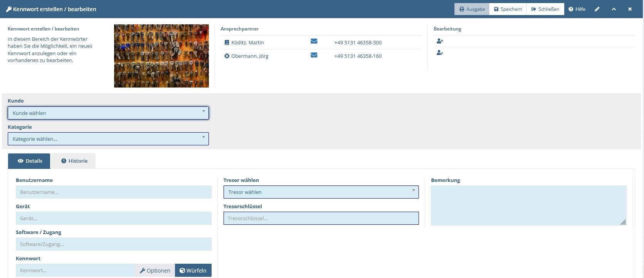Click contact name Obermann, Jörg
Viewport: 644px width, 278px height.
coord(250,56)
